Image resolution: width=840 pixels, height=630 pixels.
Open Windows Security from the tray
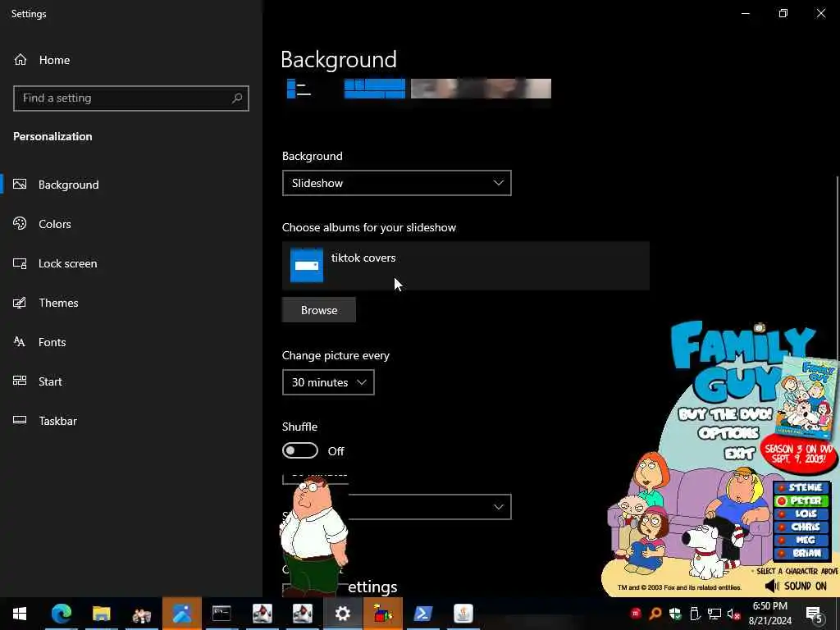pyautogui.click(x=675, y=614)
